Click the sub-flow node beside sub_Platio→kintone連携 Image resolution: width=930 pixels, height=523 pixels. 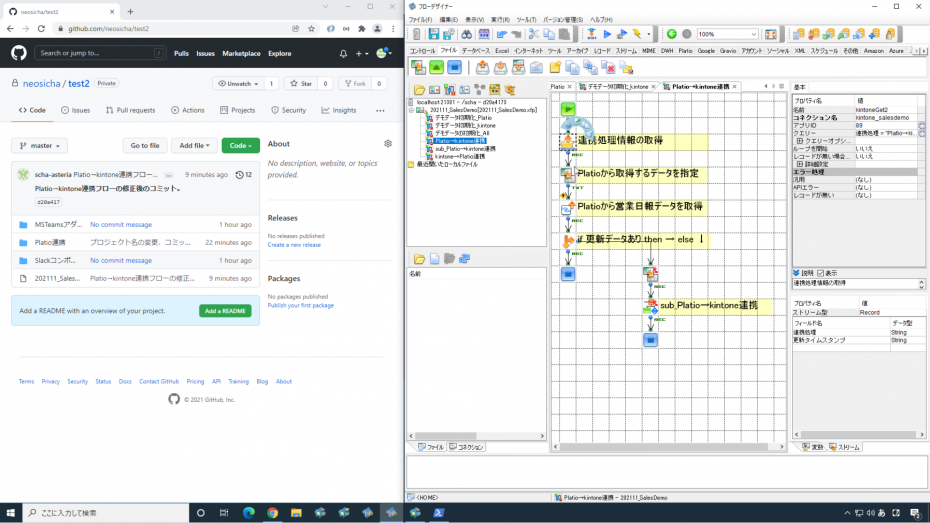[x=650, y=307]
